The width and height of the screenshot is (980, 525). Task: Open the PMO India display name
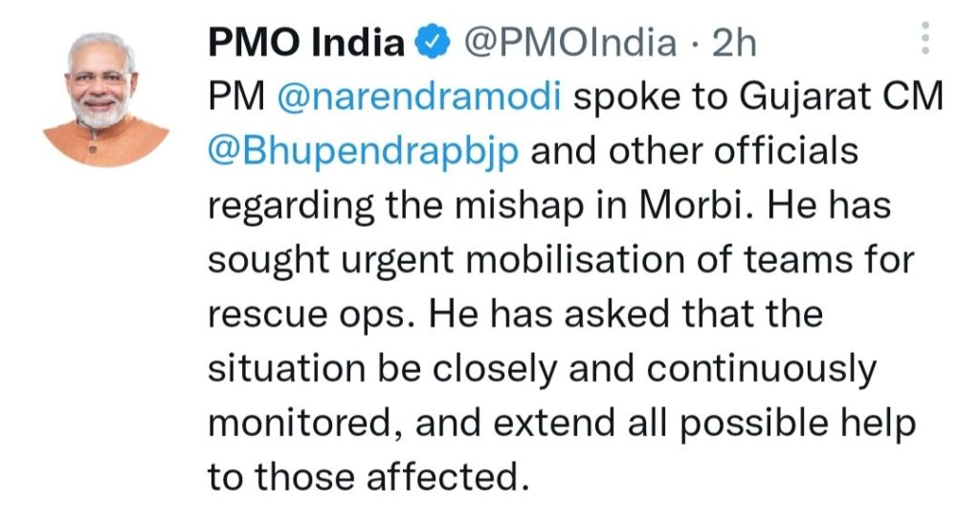pyautogui.click(x=307, y=43)
